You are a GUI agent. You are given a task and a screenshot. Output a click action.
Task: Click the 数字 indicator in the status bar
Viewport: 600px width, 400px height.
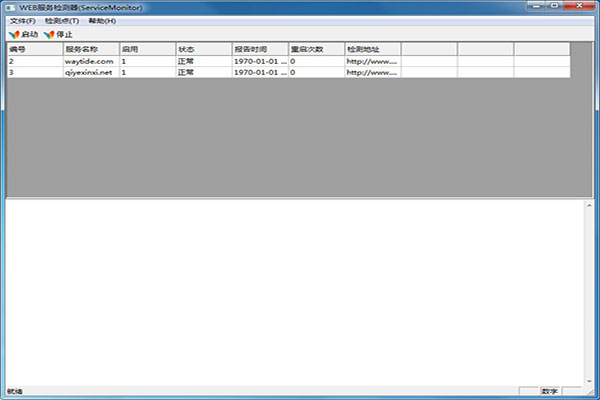[549, 391]
